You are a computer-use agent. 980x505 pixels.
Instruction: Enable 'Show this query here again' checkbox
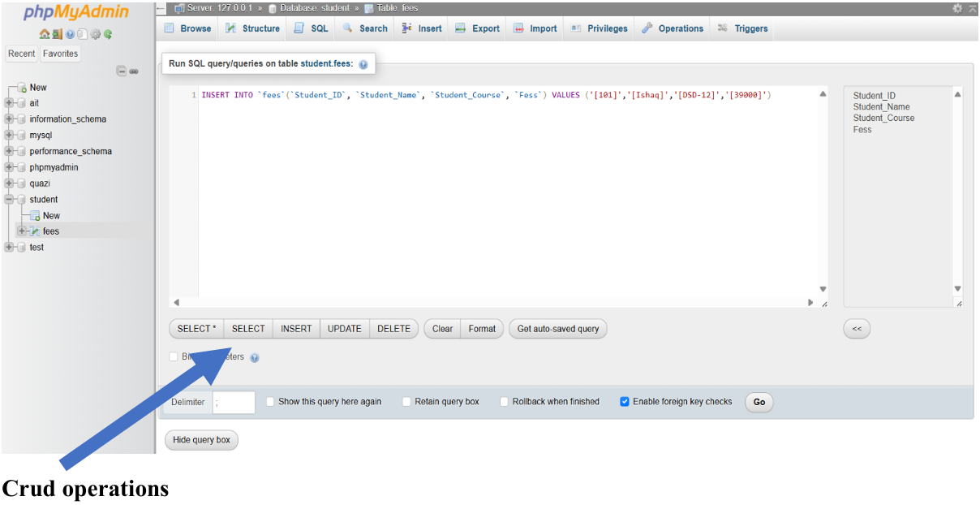pyautogui.click(x=270, y=402)
